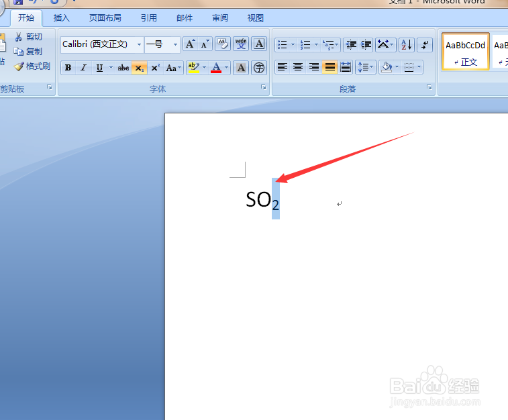Apply multilevel list
The width and height of the screenshot is (508, 420).
[329, 44]
